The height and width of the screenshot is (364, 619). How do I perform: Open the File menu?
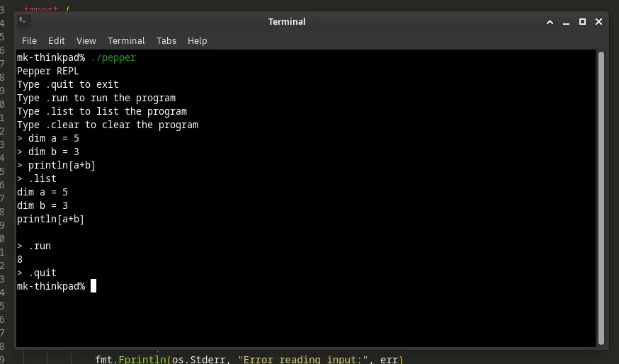click(29, 40)
